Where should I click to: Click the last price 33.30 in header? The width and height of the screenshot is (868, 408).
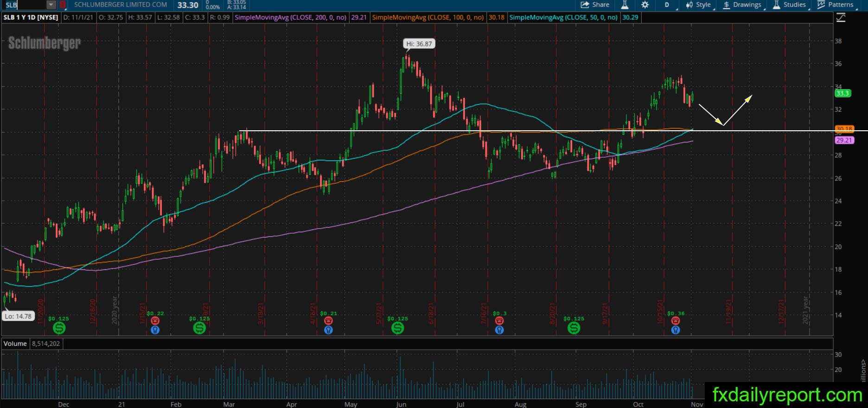coord(188,5)
